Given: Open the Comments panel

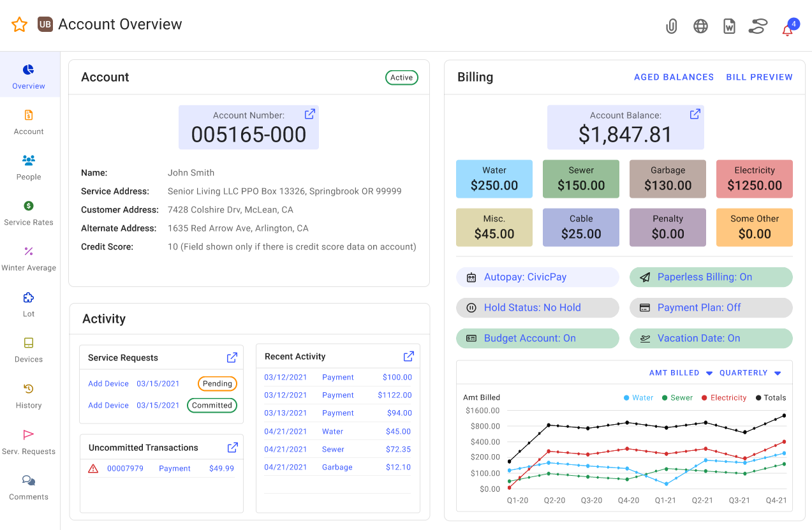Looking at the screenshot, I should pos(28,488).
